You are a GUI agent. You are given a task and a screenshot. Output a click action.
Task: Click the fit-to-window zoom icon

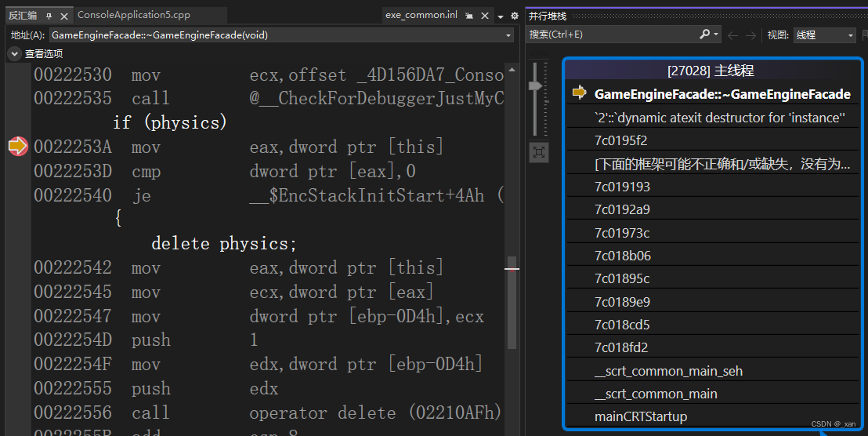pos(539,152)
